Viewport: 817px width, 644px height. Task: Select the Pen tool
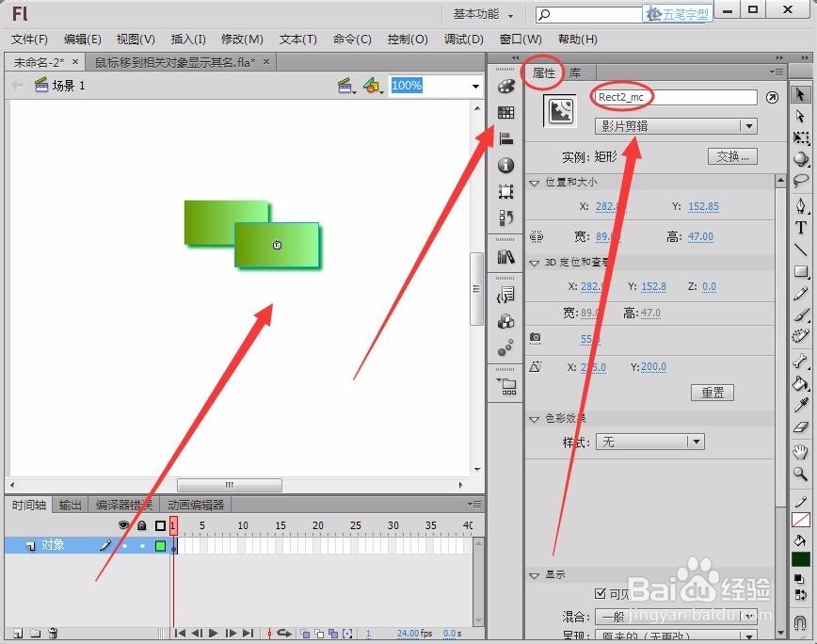[801, 206]
